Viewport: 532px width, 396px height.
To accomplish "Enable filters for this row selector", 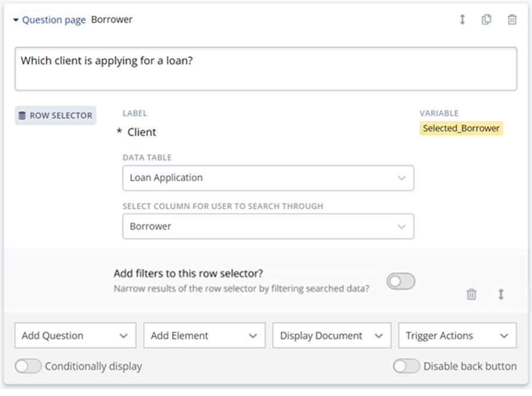I will click(x=400, y=281).
